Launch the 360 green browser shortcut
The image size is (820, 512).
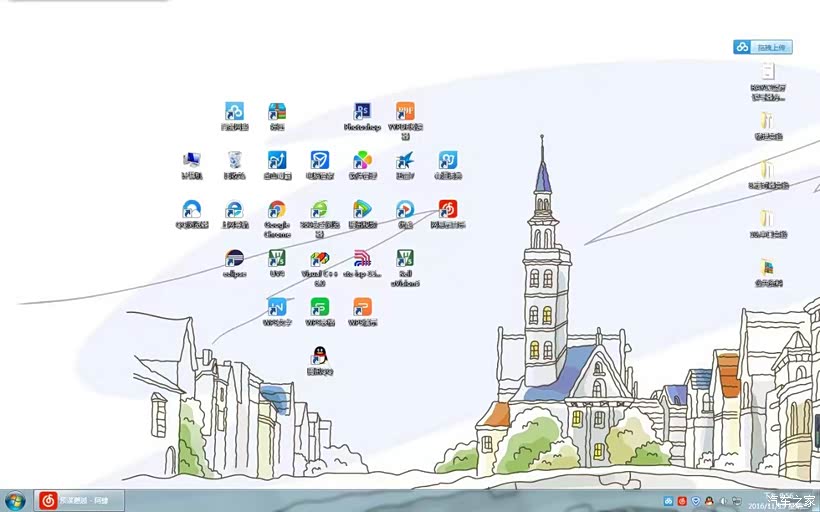pos(319,210)
